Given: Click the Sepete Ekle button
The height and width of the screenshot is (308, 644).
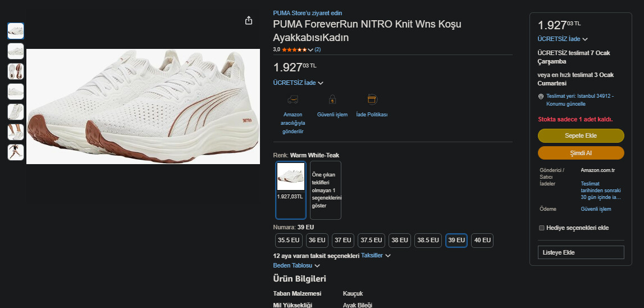Looking at the screenshot, I should pos(581,135).
